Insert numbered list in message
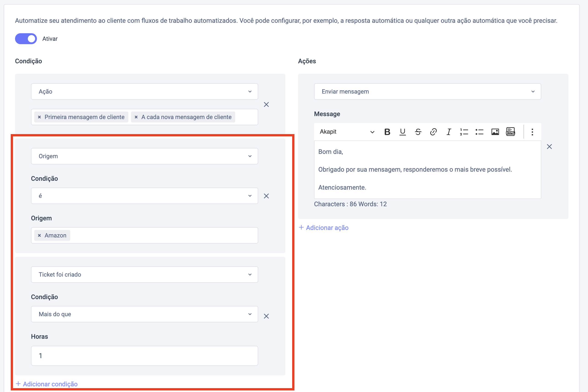This screenshot has width=588, height=392. [x=464, y=132]
